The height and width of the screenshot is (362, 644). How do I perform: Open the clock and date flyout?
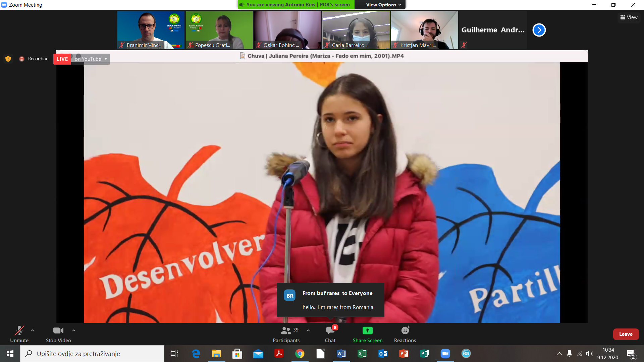tap(608, 354)
